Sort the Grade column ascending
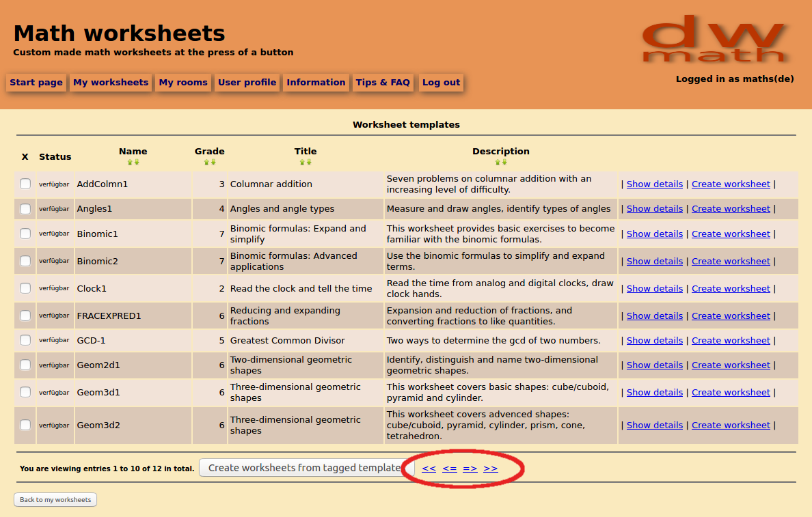 pos(206,162)
